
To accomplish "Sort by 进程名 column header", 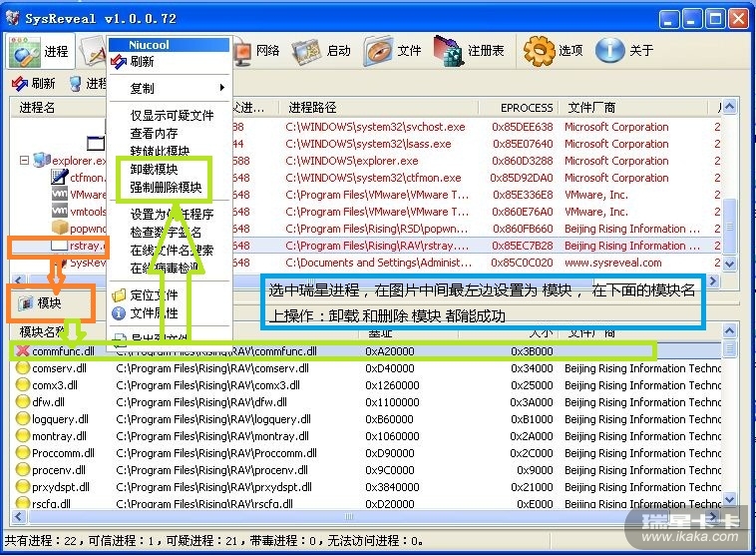I will point(37,107).
